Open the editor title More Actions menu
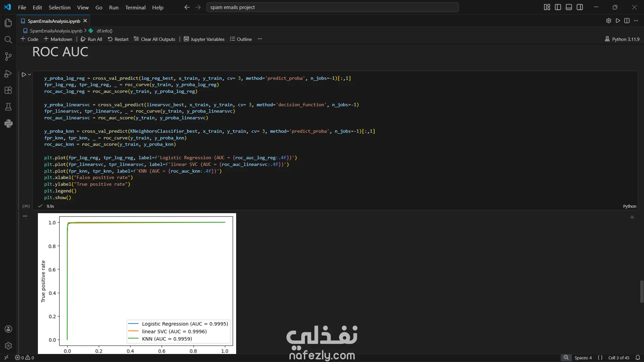The width and height of the screenshot is (644, 362). point(636,21)
